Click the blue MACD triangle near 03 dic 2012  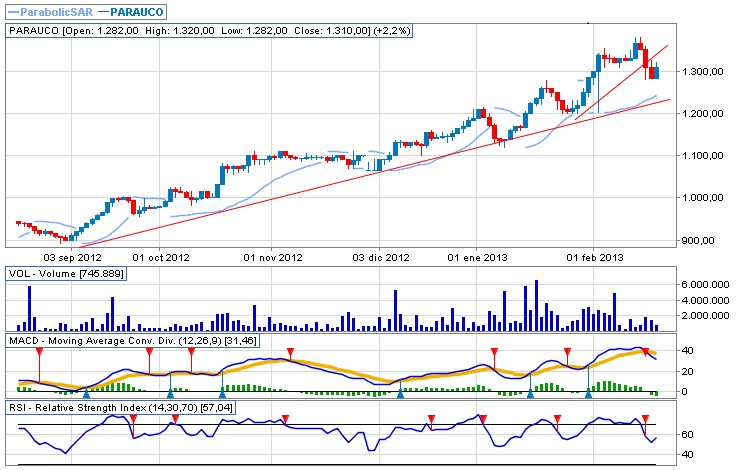click(x=400, y=395)
